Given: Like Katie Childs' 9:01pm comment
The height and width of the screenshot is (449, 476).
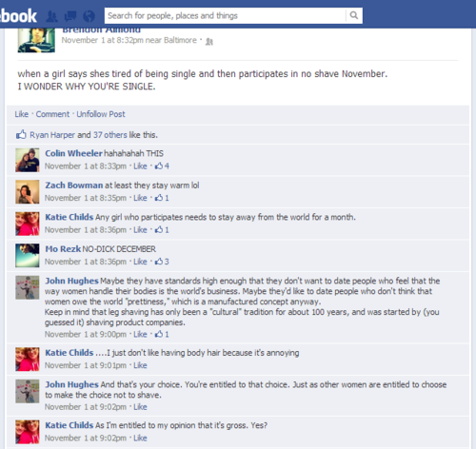Looking at the screenshot, I should [140, 365].
